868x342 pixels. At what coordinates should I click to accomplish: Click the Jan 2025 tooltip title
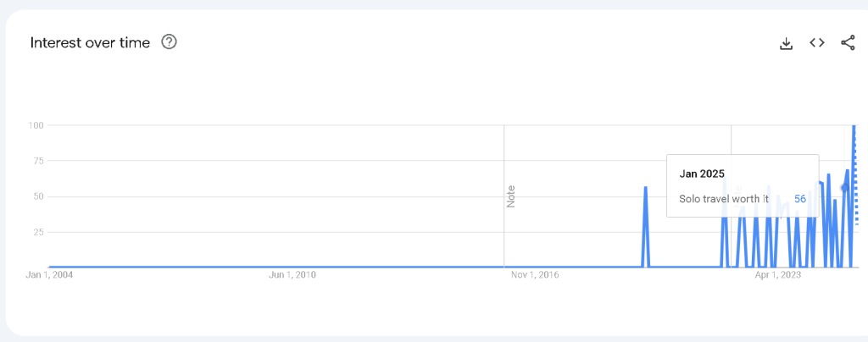[x=702, y=174]
